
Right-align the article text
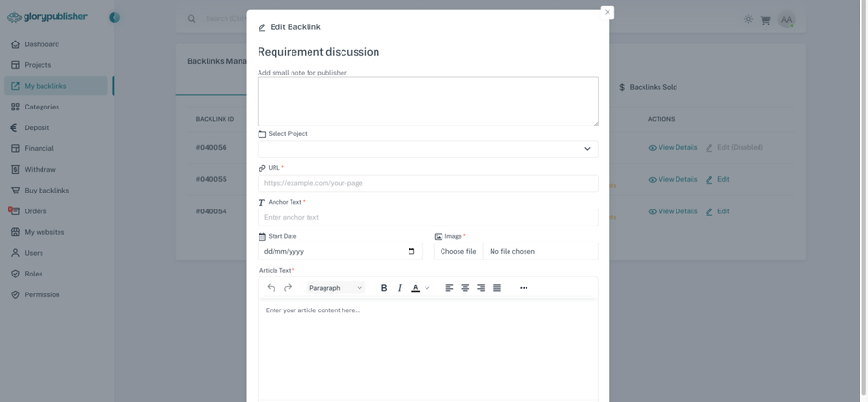[x=481, y=288]
